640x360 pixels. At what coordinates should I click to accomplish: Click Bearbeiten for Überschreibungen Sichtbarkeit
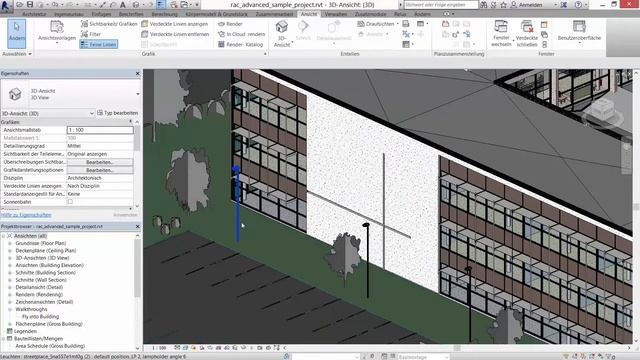100,162
